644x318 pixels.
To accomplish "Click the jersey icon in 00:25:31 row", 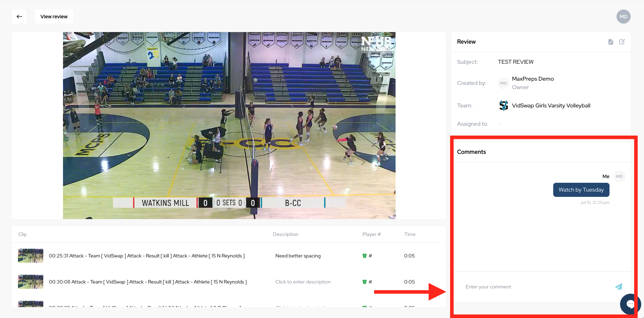I will (x=365, y=256).
